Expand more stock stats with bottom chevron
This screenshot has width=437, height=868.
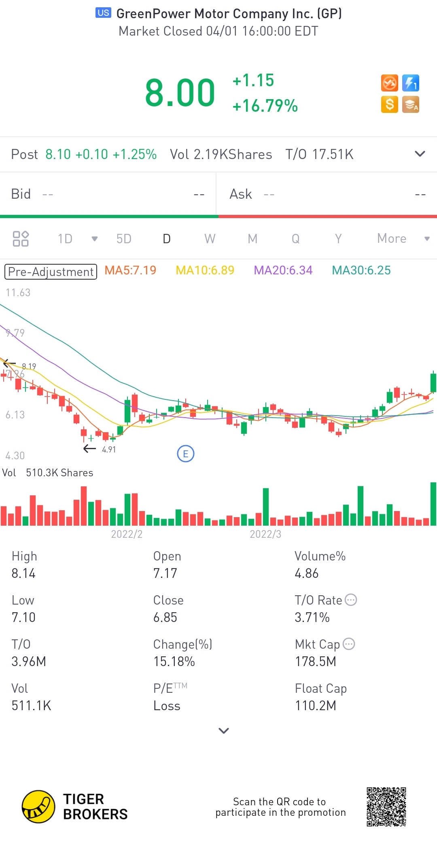[224, 730]
